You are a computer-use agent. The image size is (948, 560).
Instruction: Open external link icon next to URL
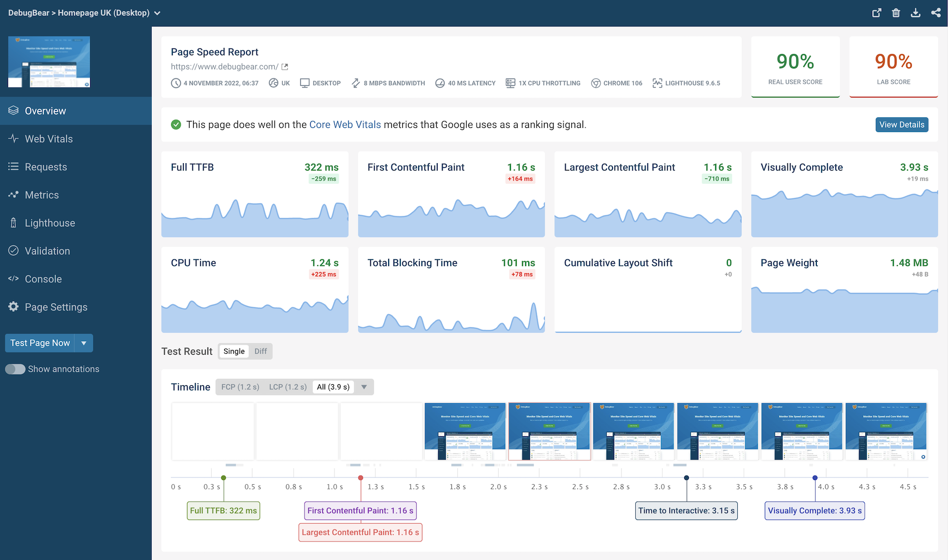coord(285,67)
